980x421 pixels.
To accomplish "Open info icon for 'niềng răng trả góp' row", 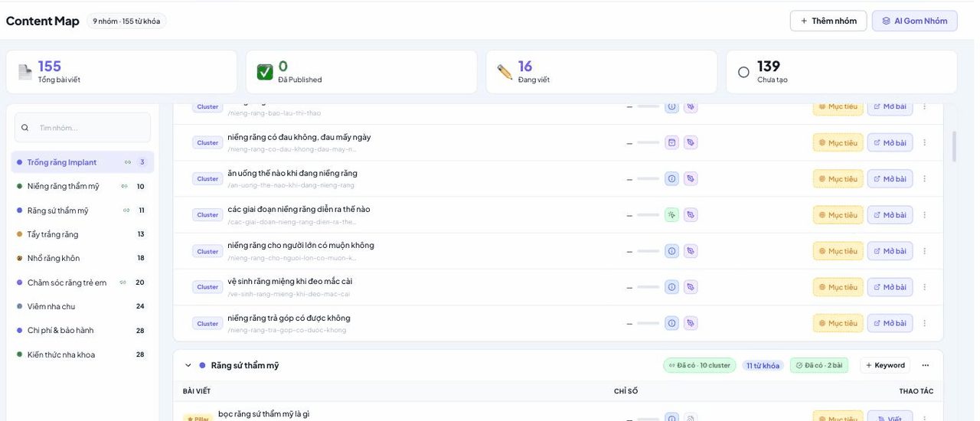I will (671, 323).
